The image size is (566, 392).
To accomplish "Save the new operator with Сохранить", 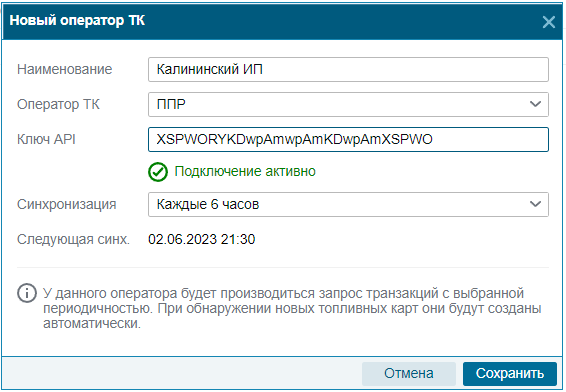I will [x=510, y=374].
